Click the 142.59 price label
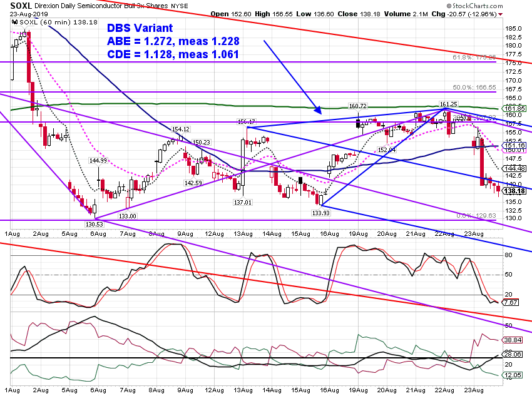 193,183
